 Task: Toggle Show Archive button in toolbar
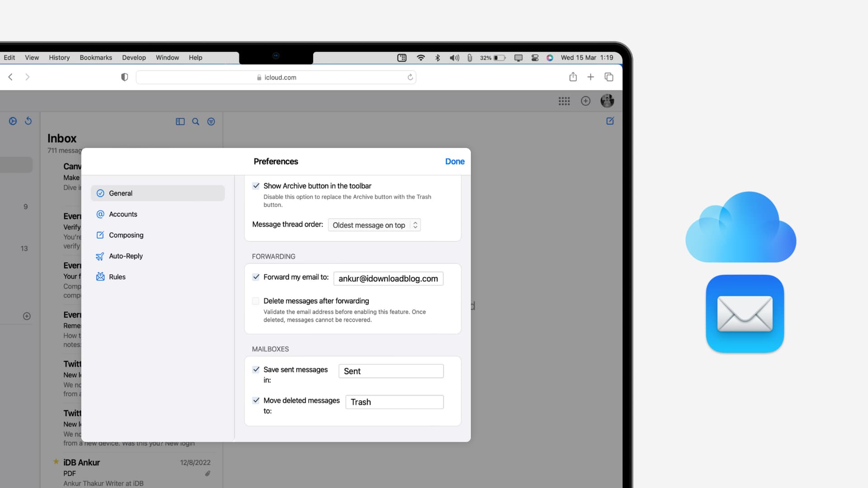click(x=256, y=185)
